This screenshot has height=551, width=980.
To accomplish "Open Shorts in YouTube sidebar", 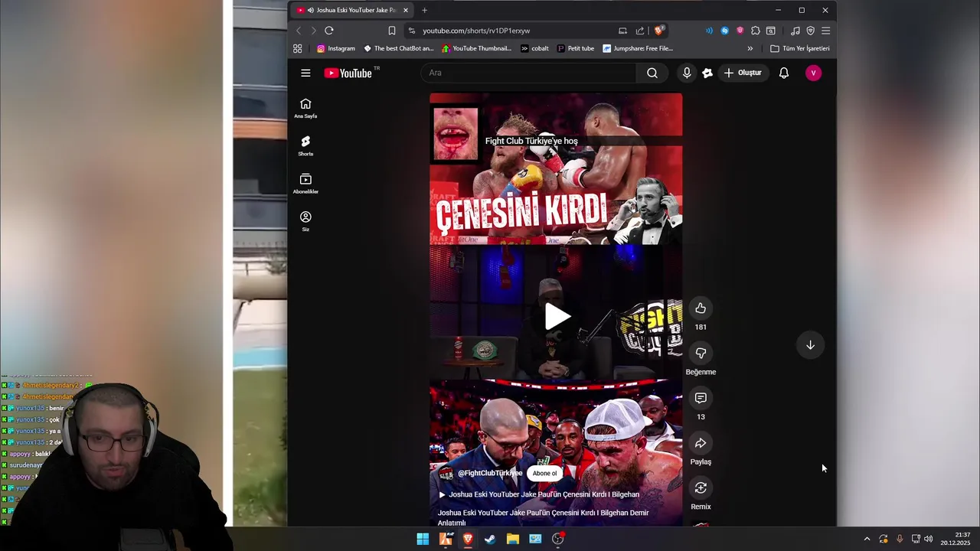I will click(x=305, y=146).
